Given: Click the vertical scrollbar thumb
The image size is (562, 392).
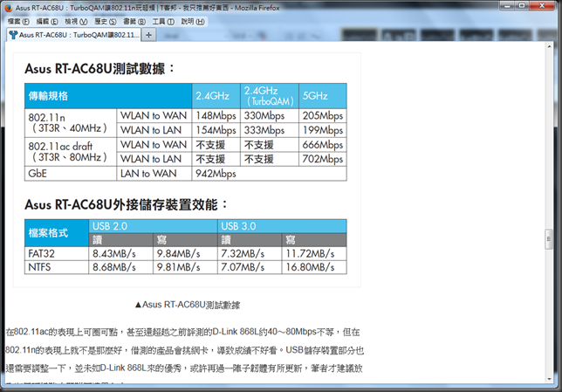Looking at the screenshot, I should coord(549,239).
